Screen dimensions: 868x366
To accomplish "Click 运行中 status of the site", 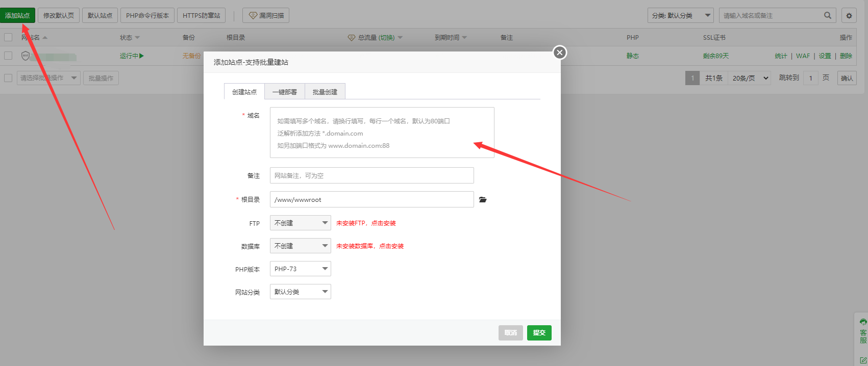I will click(132, 56).
